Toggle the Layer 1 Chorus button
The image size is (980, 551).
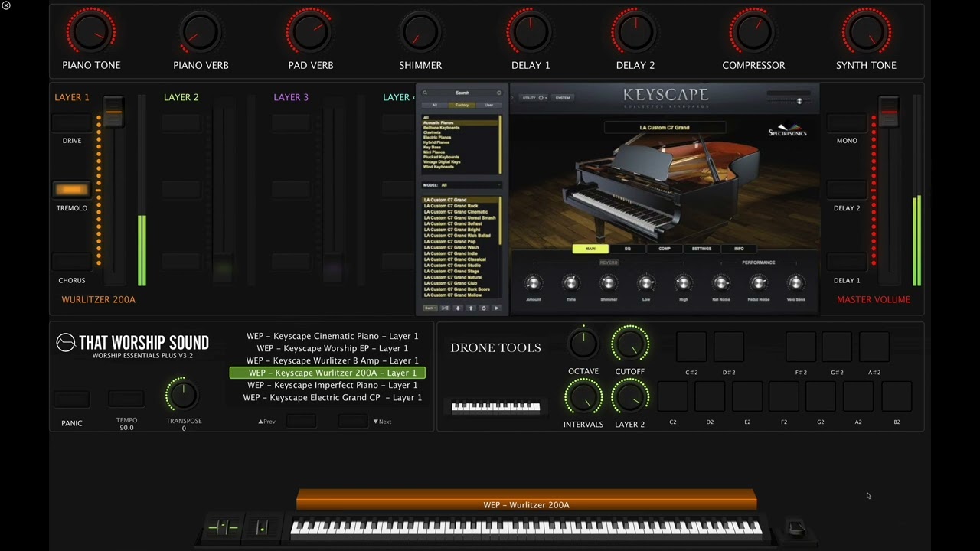(x=72, y=262)
